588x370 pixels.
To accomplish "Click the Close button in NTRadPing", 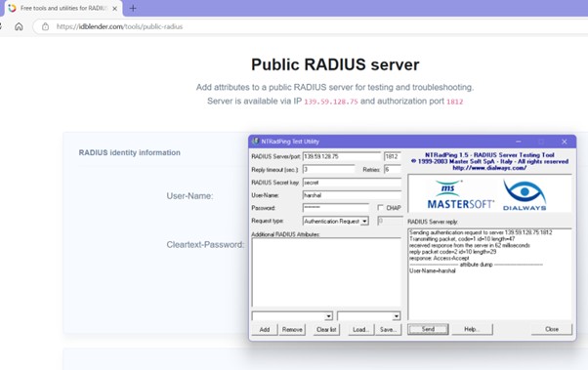I will point(552,329).
